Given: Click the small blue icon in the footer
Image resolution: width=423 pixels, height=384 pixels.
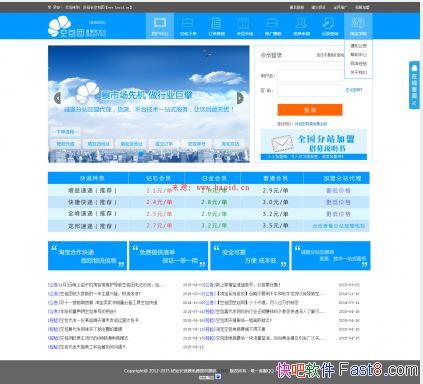Looking at the screenshot, I should pyautogui.click(x=218, y=377).
